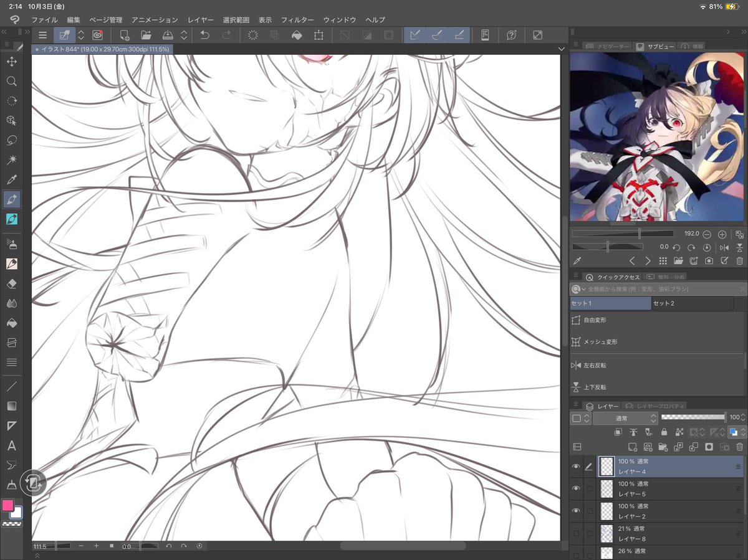Screen dimensions: 748x560
Task: Click the Redo arrow in command bar
Action: pyautogui.click(x=227, y=36)
